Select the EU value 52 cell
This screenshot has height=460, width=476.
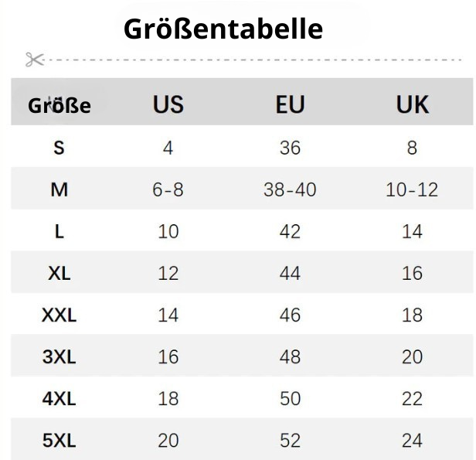[x=290, y=441]
